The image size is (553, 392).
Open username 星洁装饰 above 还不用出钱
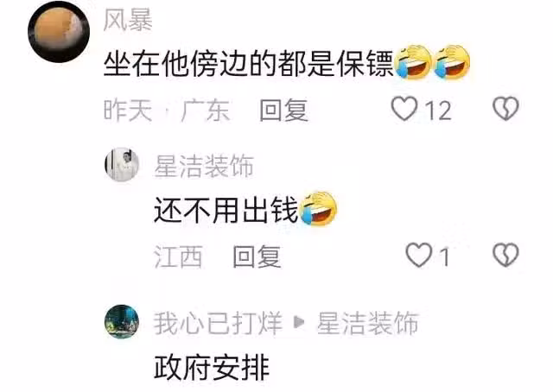tap(204, 166)
